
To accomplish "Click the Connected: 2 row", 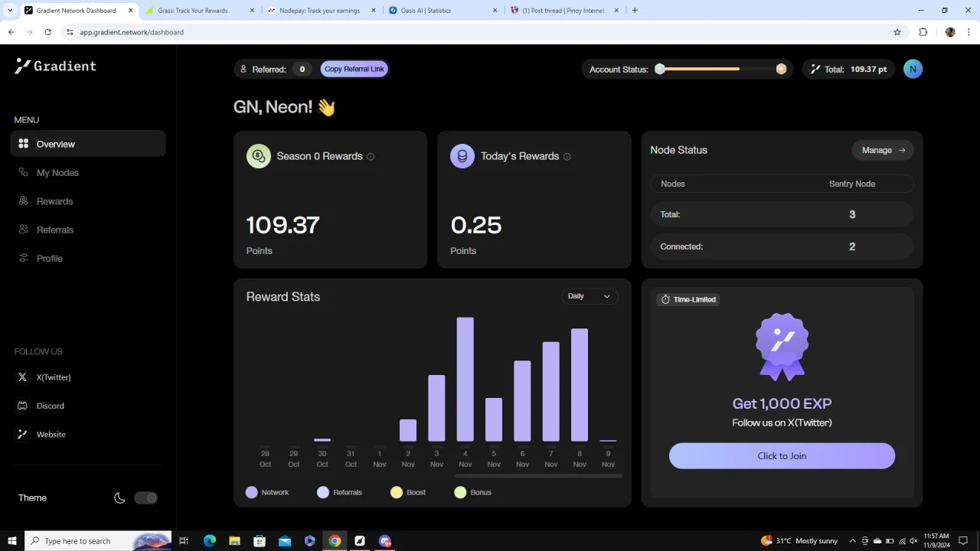I will click(x=782, y=246).
